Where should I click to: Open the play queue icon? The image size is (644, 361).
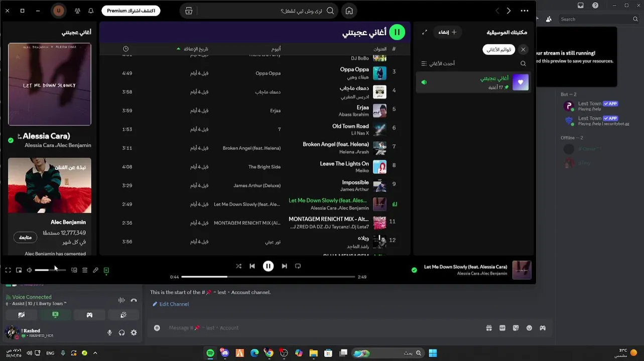click(x=85, y=270)
